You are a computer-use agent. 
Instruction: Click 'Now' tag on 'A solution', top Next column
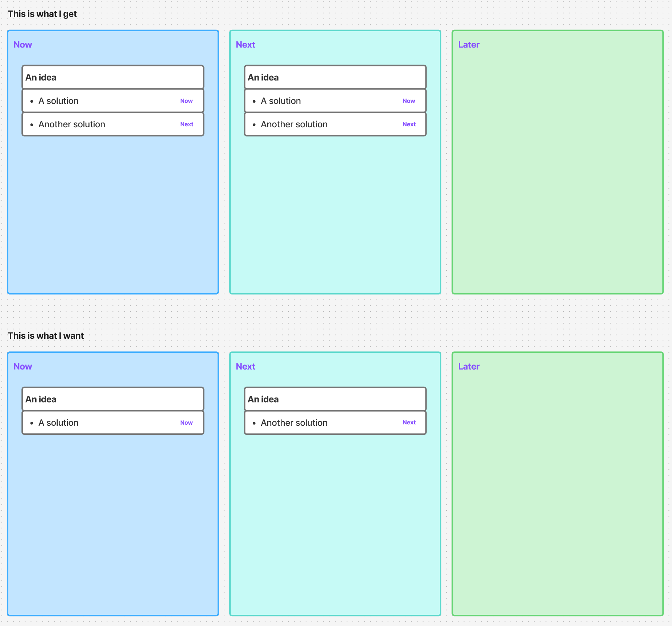tap(409, 101)
